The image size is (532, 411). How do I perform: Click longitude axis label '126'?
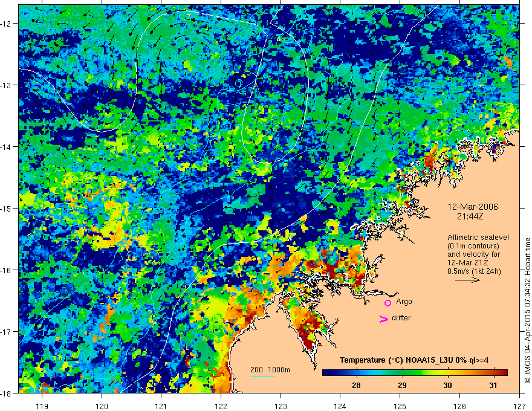[459, 406]
